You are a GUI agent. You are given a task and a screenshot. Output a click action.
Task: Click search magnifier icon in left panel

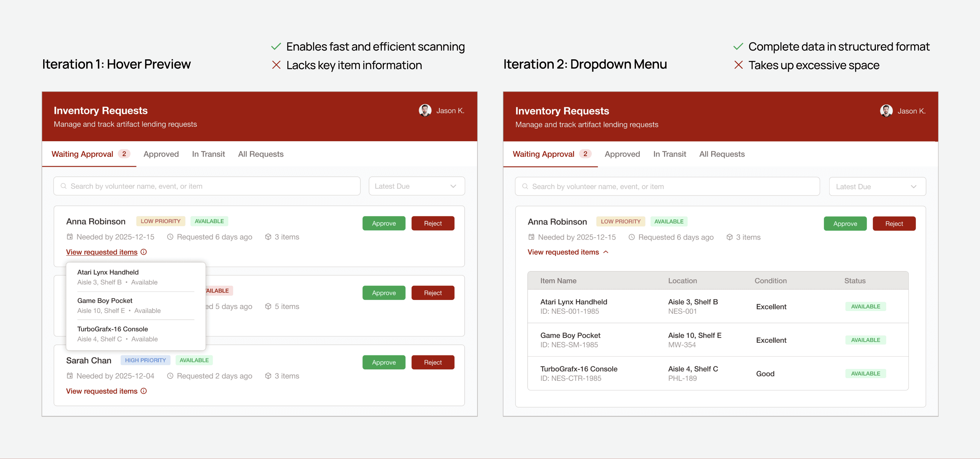tap(63, 186)
